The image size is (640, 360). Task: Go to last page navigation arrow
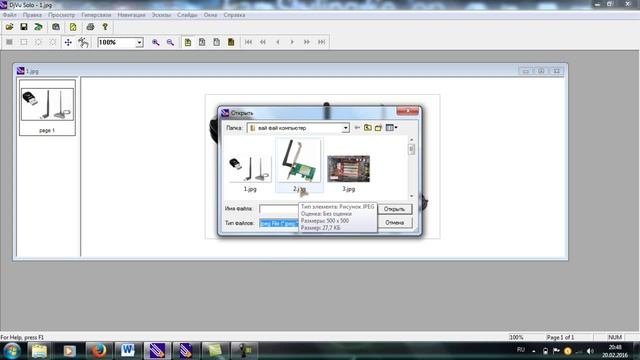coord(321,42)
